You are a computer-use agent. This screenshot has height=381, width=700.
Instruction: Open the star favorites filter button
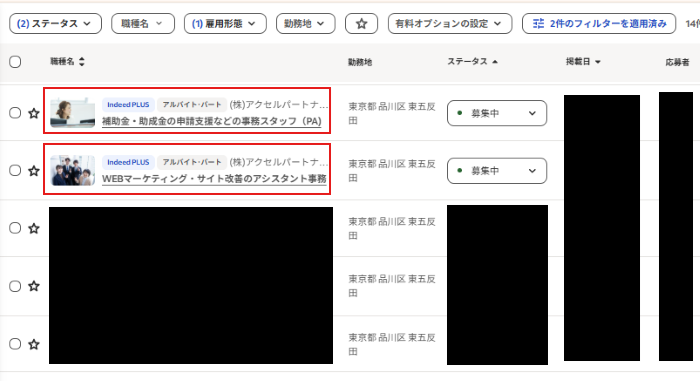[361, 24]
